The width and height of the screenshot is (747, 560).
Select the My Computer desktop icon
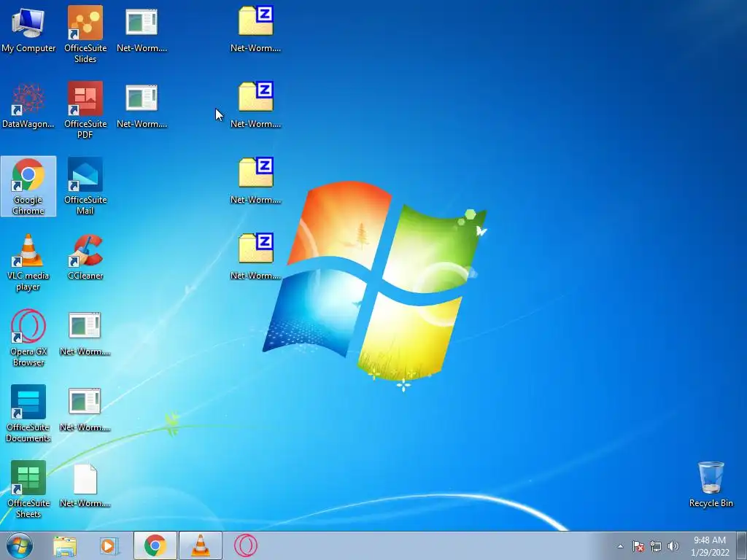point(28,29)
